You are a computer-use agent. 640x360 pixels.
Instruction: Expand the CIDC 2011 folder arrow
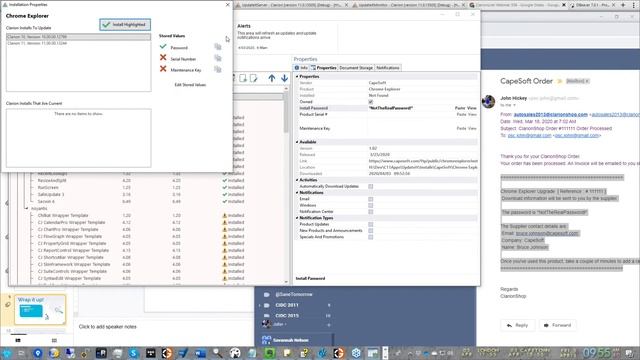260,305
